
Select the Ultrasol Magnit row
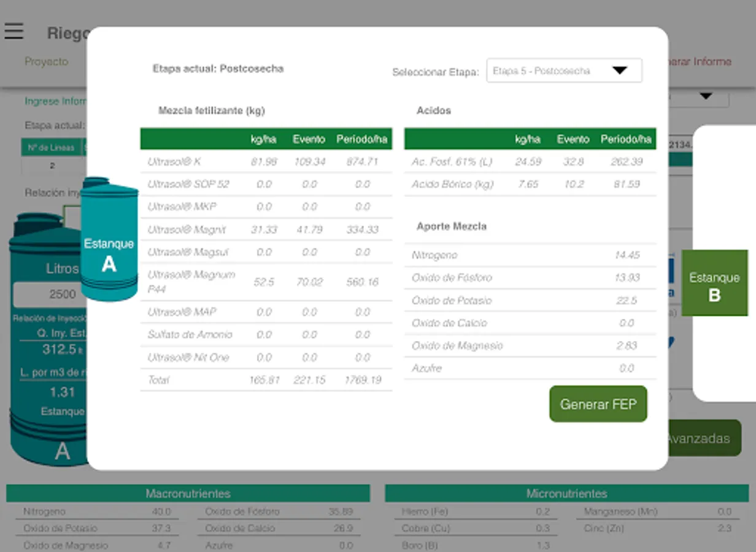[x=266, y=229]
